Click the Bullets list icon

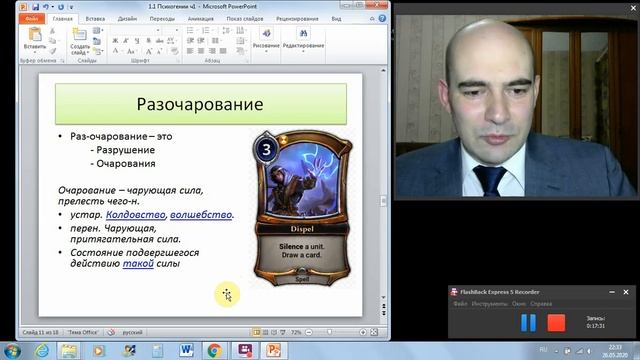click(191, 31)
